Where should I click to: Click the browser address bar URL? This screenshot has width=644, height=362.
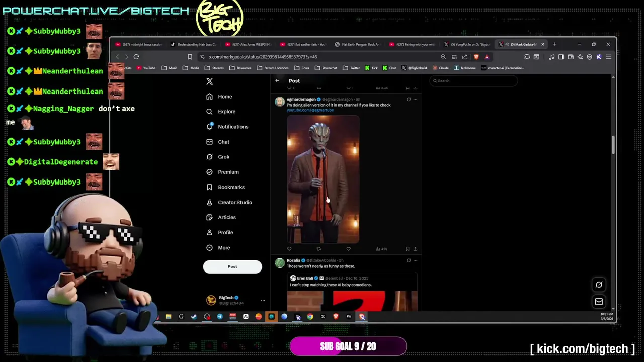coord(263,57)
